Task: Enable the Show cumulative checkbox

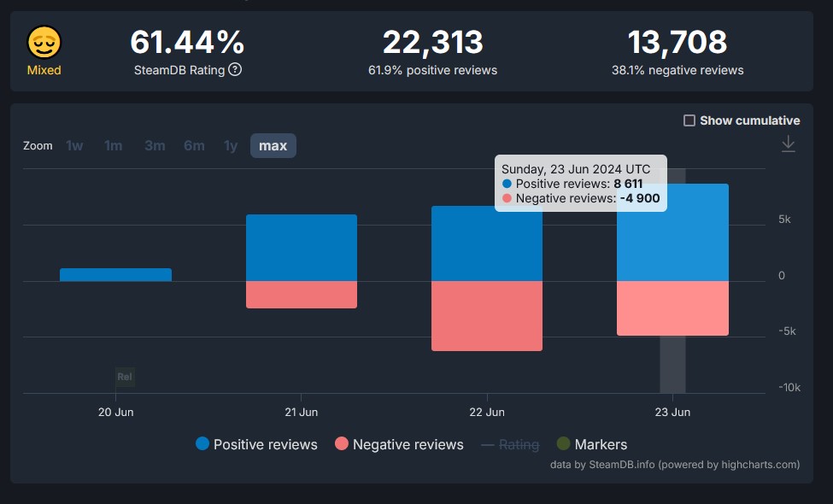Action: click(689, 120)
